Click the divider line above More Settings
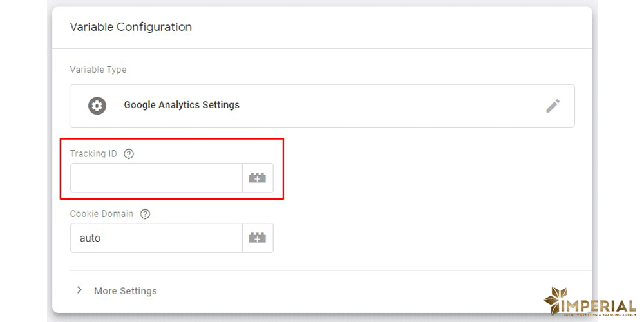Image resolution: width=644 pixels, height=322 pixels. (322, 270)
